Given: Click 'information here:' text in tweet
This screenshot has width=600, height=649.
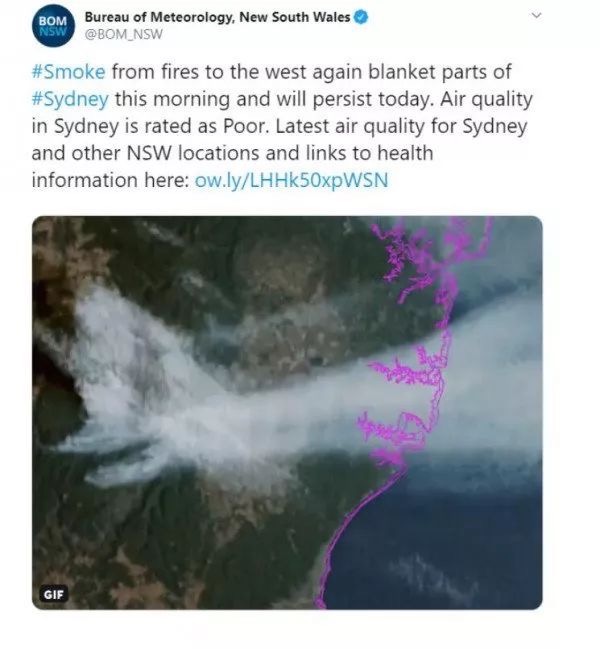Looking at the screenshot, I should tap(110, 180).
